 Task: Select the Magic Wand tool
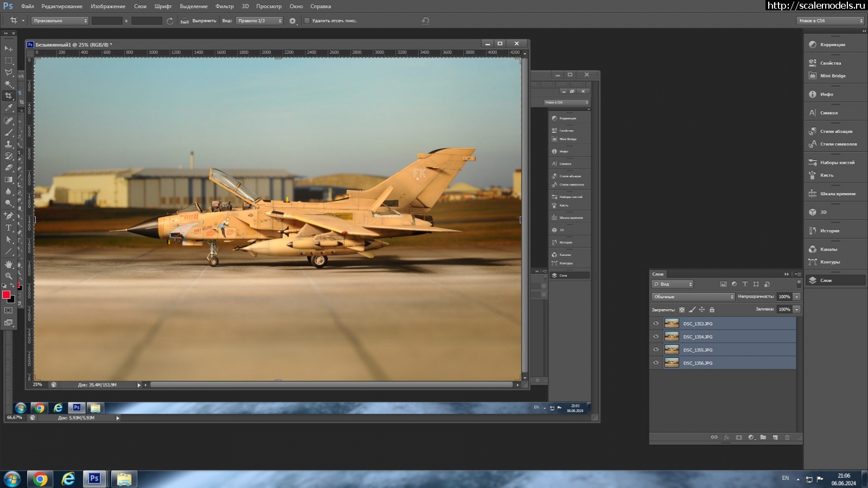pos(9,84)
